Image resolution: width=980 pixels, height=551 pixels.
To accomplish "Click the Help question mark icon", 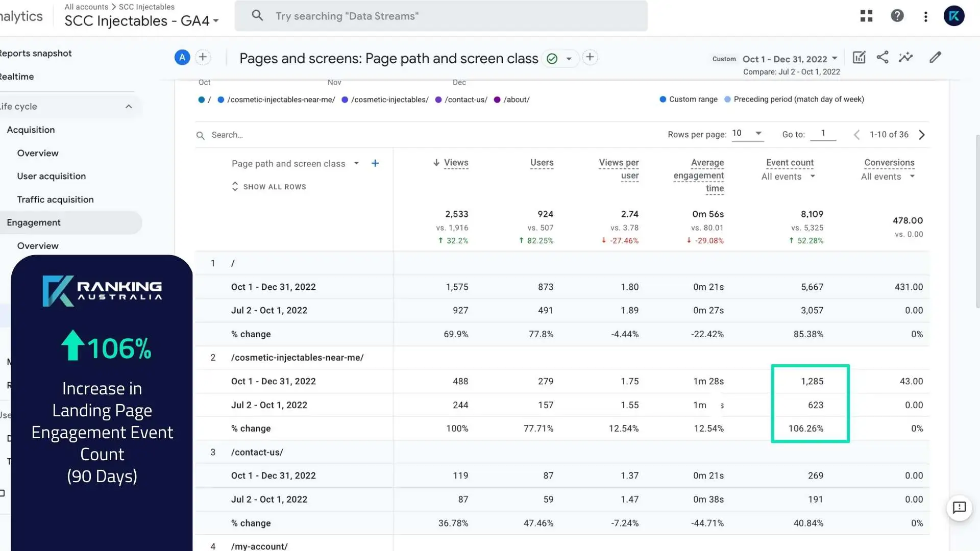I will click(x=897, y=16).
